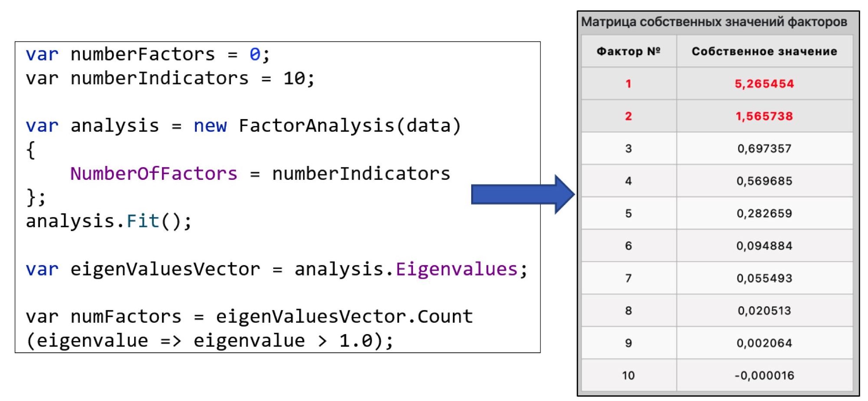Click the eigenvalue 0,094884 cell
Viewport: 868px width, 401px height.
[x=764, y=246]
